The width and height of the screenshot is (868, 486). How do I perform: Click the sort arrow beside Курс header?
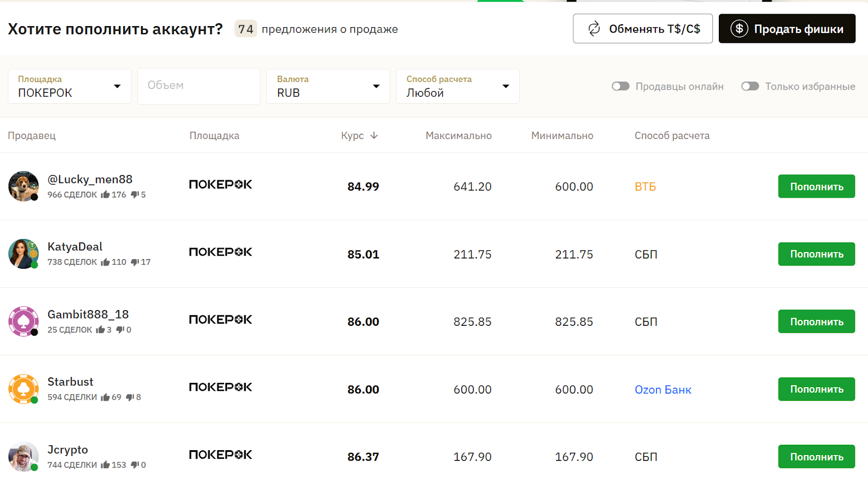(374, 136)
